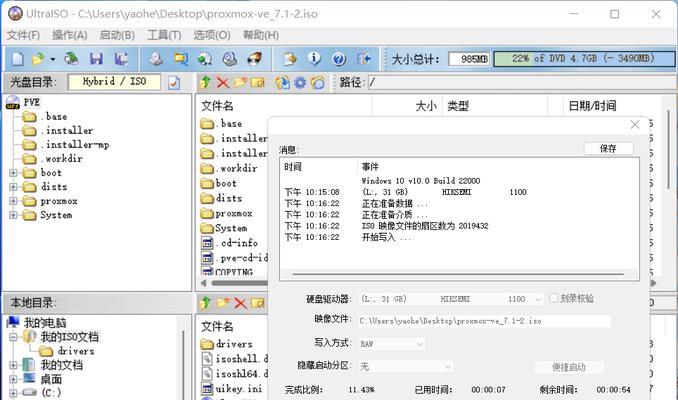678x400 pixels.
Task: Click the 保存 button in message dialog
Action: coord(608,149)
